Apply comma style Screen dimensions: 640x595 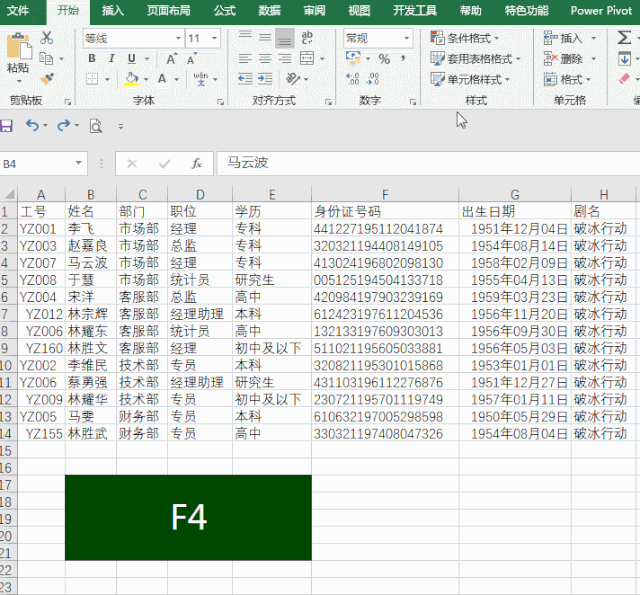[x=403, y=59]
